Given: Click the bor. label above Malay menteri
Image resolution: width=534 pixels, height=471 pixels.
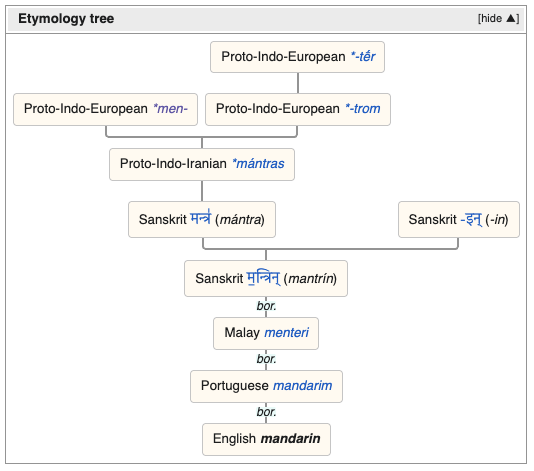Looking at the screenshot, I should tap(266, 306).
